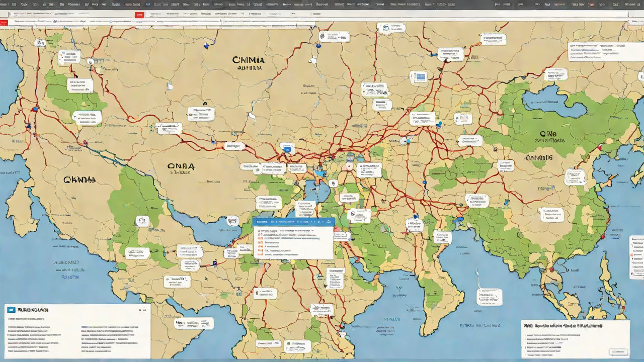
Task: Select the blue square marker at the road junction
Action: point(288,149)
